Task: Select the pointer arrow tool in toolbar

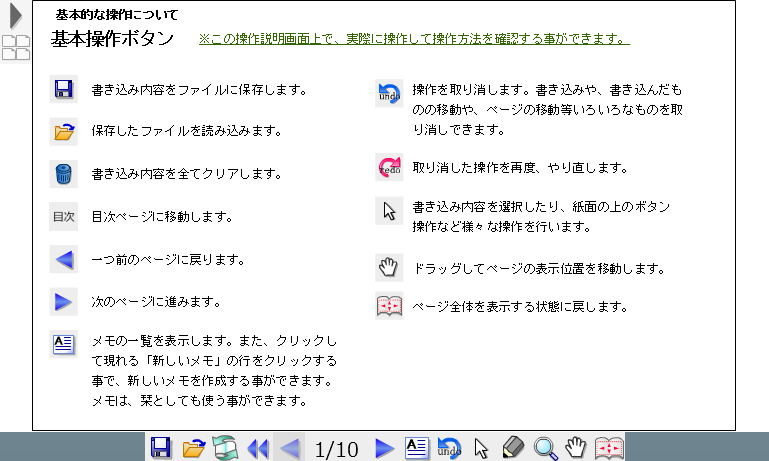Action: [481, 448]
